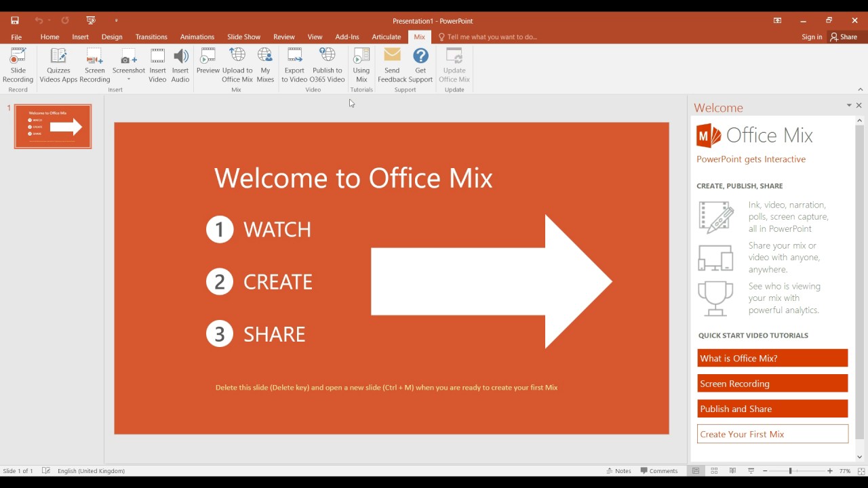Click Update Office Mix button
Image resolution: width=868 pixels, height=488 pixels.
[x=454, y=65]
